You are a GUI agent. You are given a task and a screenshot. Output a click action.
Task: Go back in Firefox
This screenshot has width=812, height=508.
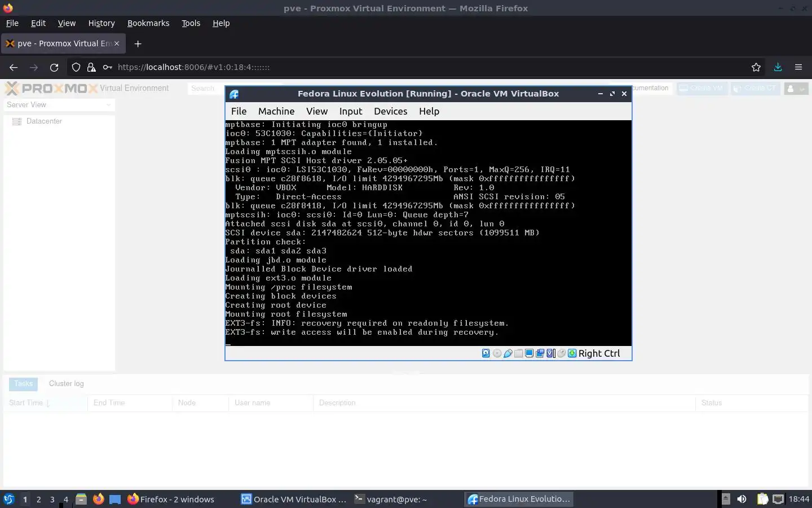[x=14, y=67]
